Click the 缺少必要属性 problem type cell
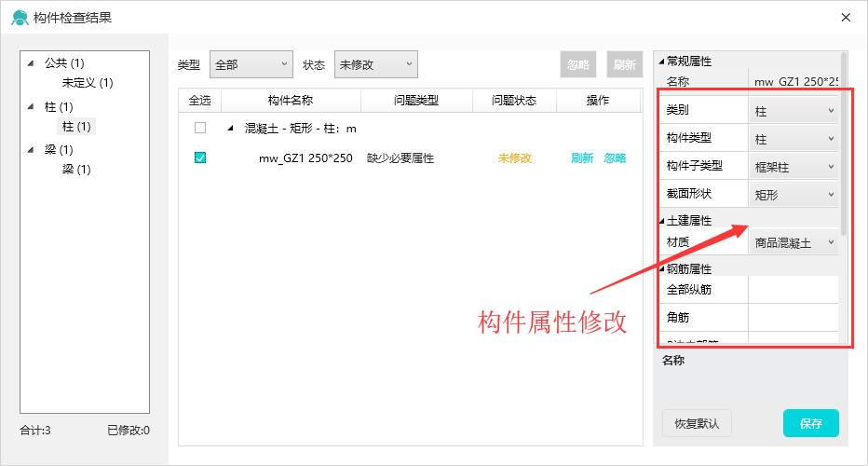Screen dimensions: 868x466 tap(400, 158)
